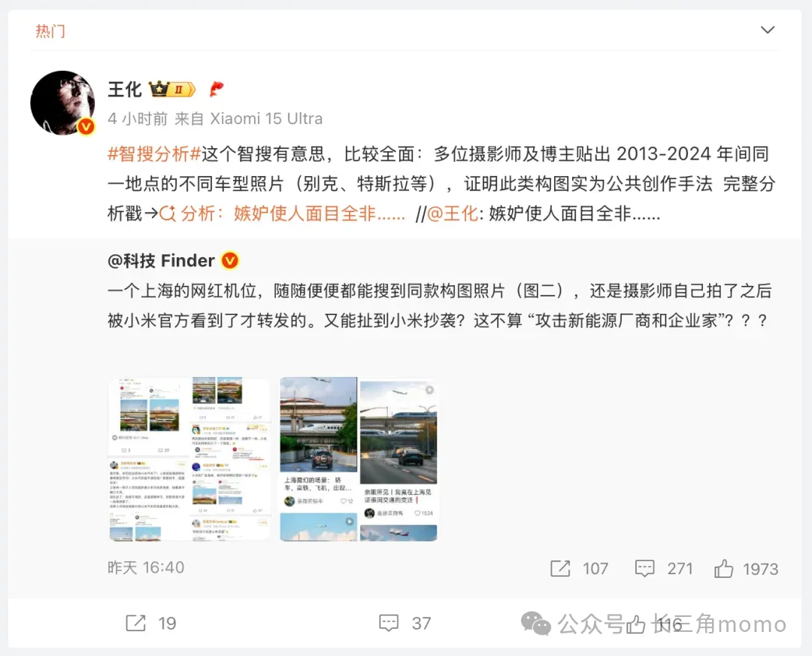Open the #智搜分析# hashtag link
Screen dimensions: 812x656
click(154, 154)
